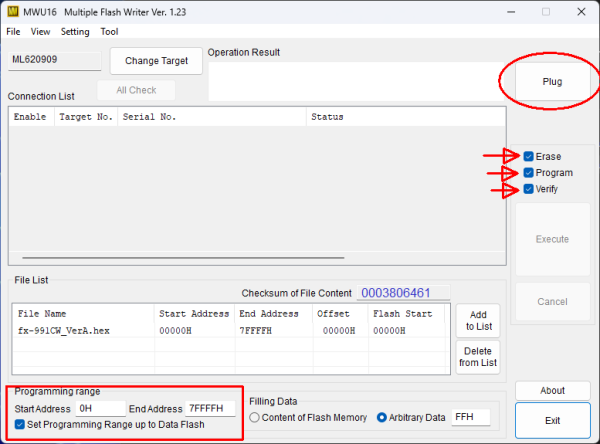The height and width of the screenshot is (444, 600).
Task: Click the Exit button
Action: tap(552, 420)
